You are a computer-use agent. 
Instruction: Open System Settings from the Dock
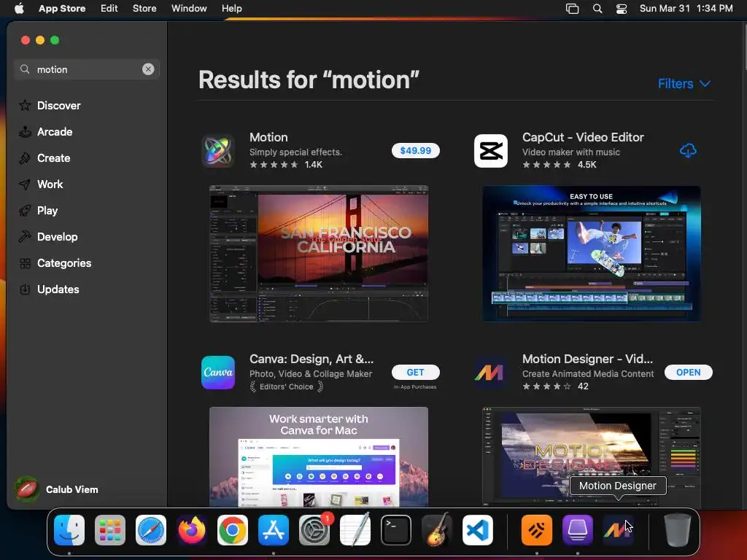click(314, 530)
